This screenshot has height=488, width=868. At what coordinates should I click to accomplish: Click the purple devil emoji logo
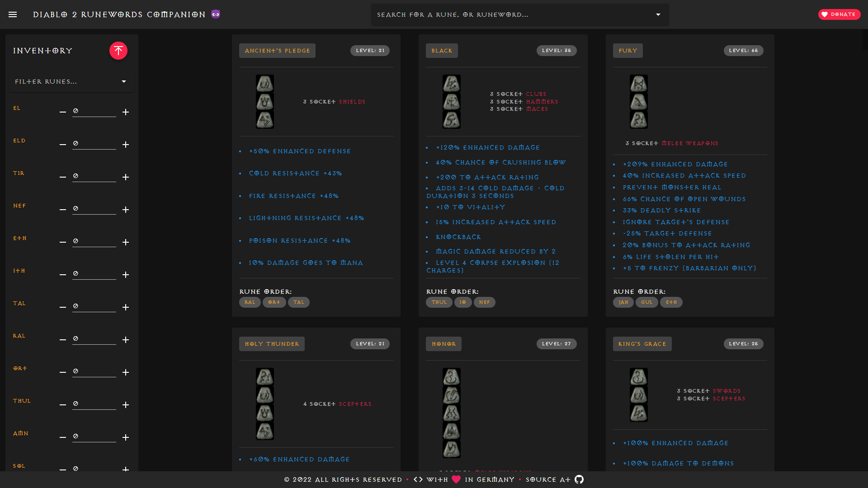(x=216, y=14)
